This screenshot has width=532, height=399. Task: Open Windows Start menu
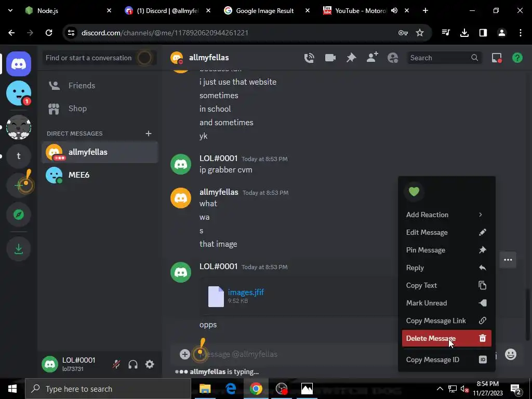pos(12,389)
